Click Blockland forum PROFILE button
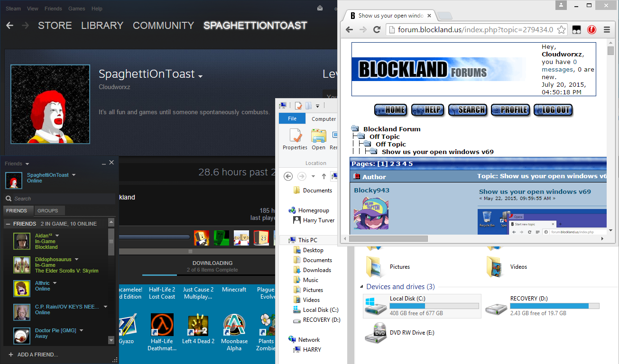 pyautogui.click(x=510, y=110)
